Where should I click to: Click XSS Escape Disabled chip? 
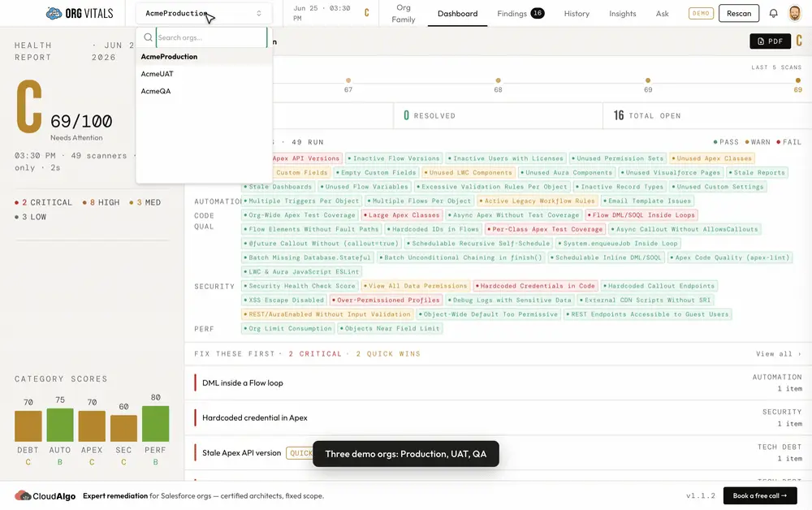pyautogui.click(x=285, y=300)
